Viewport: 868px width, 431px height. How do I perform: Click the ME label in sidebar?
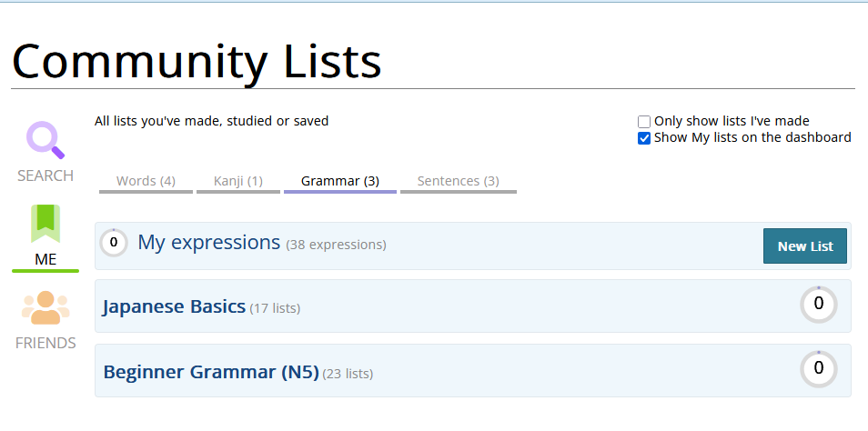[45, 259]
